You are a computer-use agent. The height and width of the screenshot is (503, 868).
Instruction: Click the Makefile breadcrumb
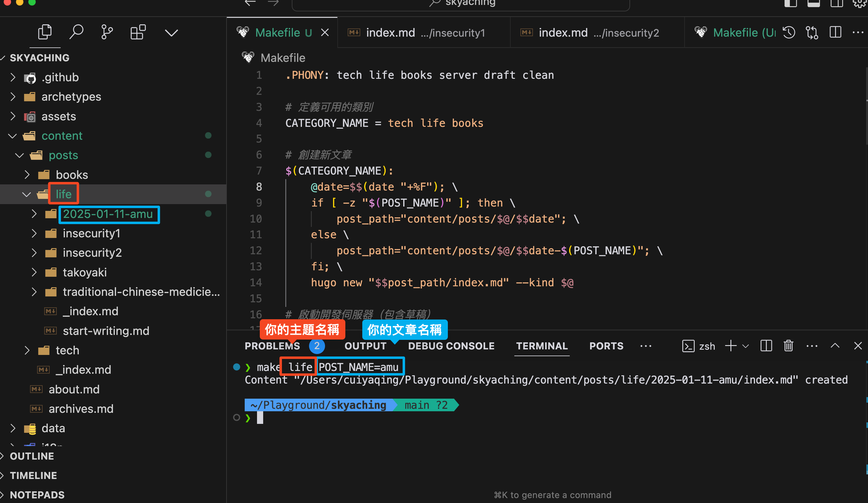(x=283, y=58)
